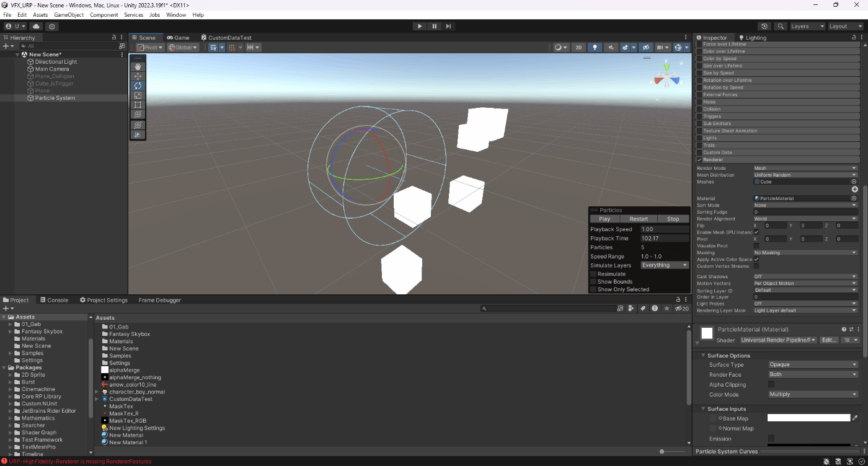This screenshot has height=466, width=868.
Task: Uncheck the Renderer module checkbox
Action: [700, 160]
